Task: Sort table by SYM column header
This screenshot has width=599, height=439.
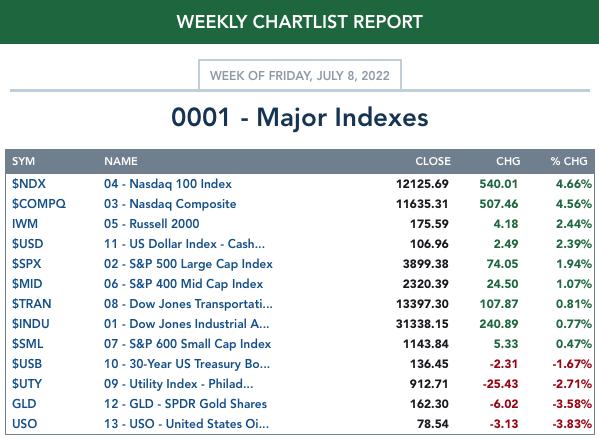Action: coord(23,161)
